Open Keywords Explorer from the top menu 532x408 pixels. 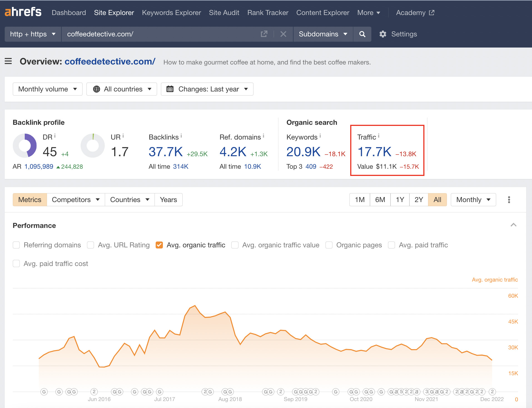click(171, 13)
